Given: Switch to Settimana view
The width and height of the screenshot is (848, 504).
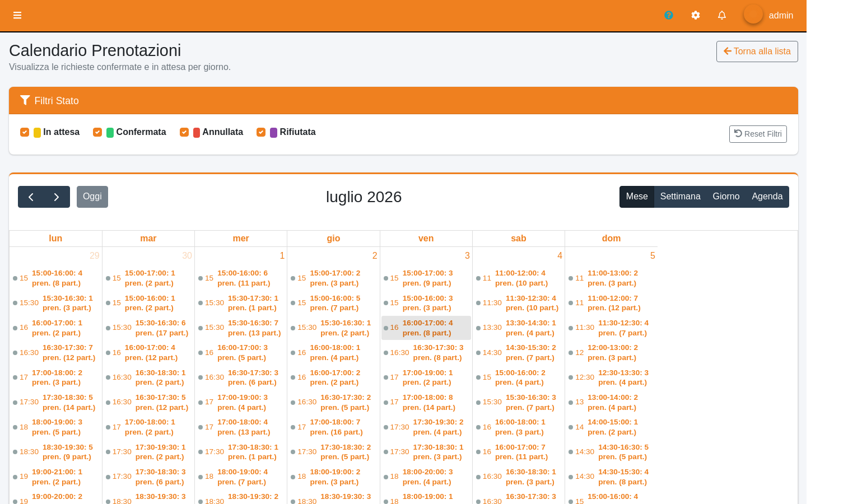Looking at the screenshot, I should coord(680,197).
